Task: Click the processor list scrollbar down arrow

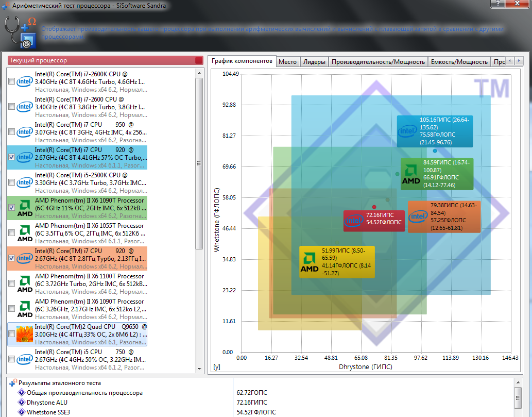Action: point(199,369)
